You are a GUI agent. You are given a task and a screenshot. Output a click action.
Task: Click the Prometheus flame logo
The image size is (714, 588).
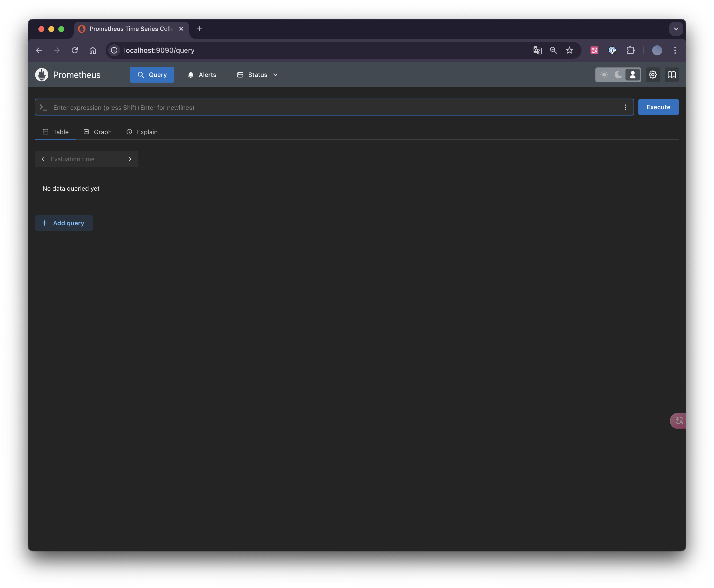[42, 74]
